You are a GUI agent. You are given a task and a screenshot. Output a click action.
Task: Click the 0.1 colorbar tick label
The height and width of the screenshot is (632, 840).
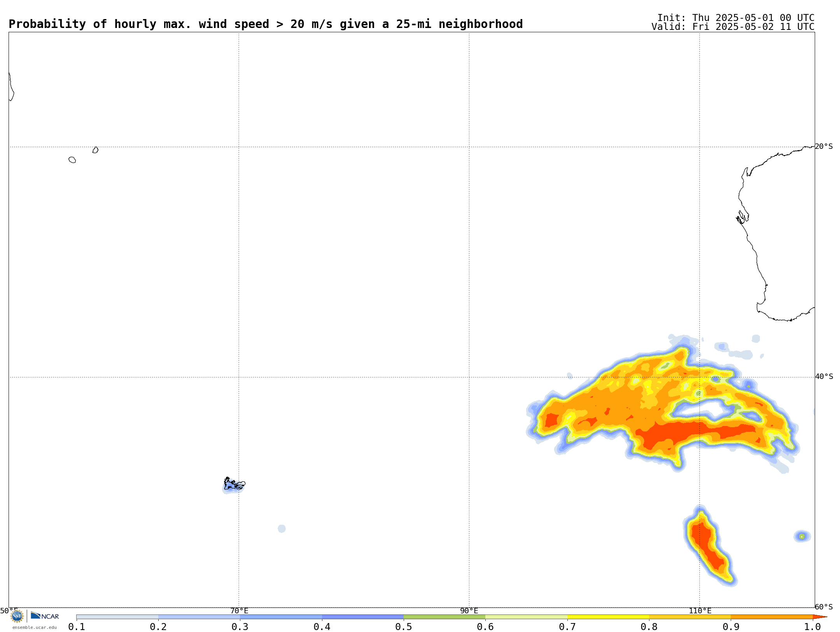77,627
